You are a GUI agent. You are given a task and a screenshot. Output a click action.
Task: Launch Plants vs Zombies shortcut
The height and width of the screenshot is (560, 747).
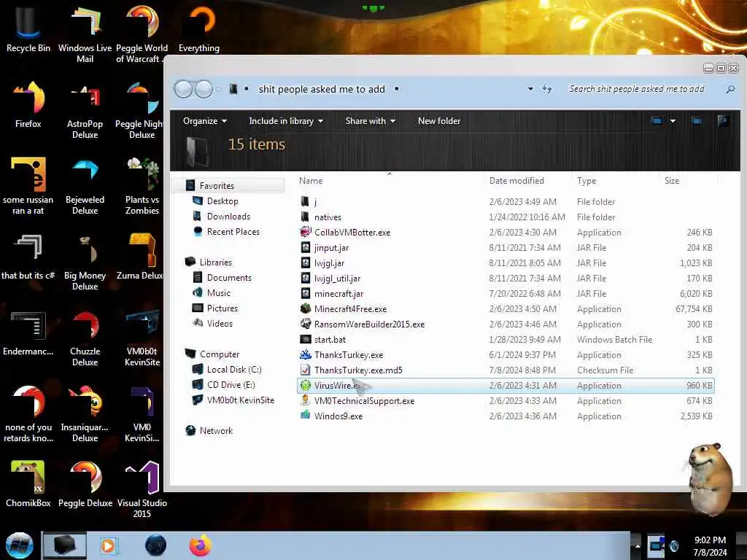[x=142, y=186]
